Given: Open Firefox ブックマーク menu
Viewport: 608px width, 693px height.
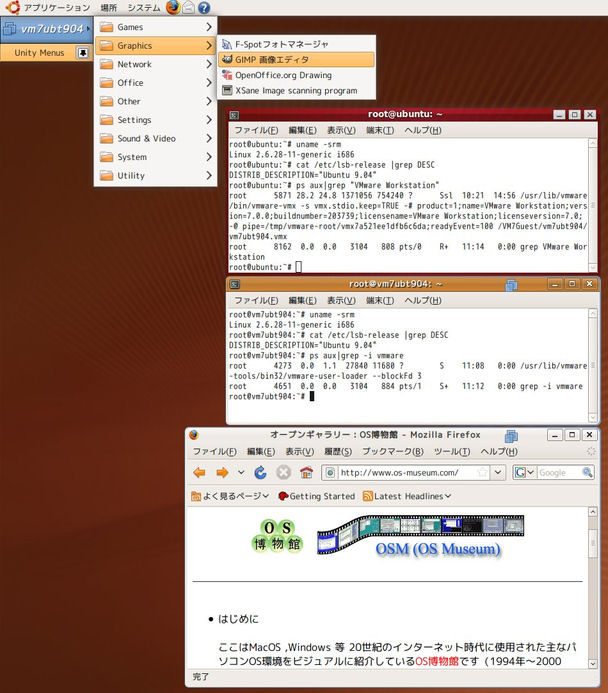Looking at the screenshot, I should [x=393, y=452].
